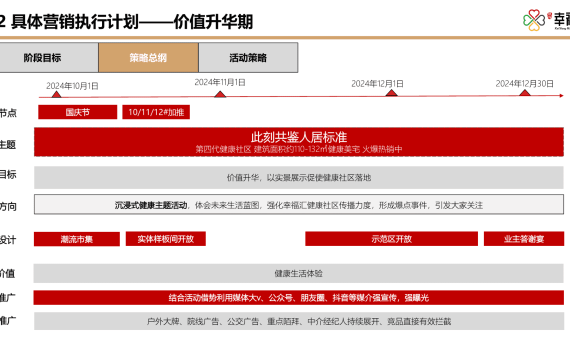Viewport: 570px width, 360px height.
Task: Click the 2024年10月1日 timeline triangle marker
Action: tap(56, 94)
